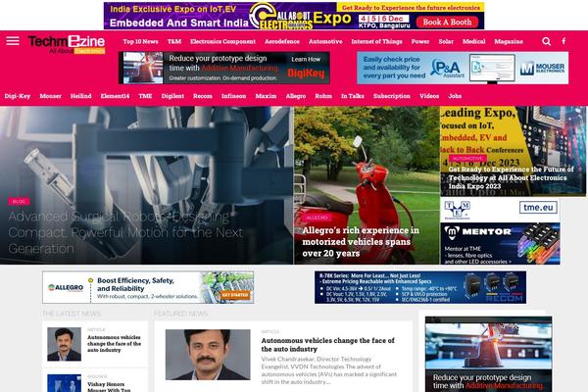Click the tme.eu button in ad
This screenshot has width=588, height=392.
[538, 207]
